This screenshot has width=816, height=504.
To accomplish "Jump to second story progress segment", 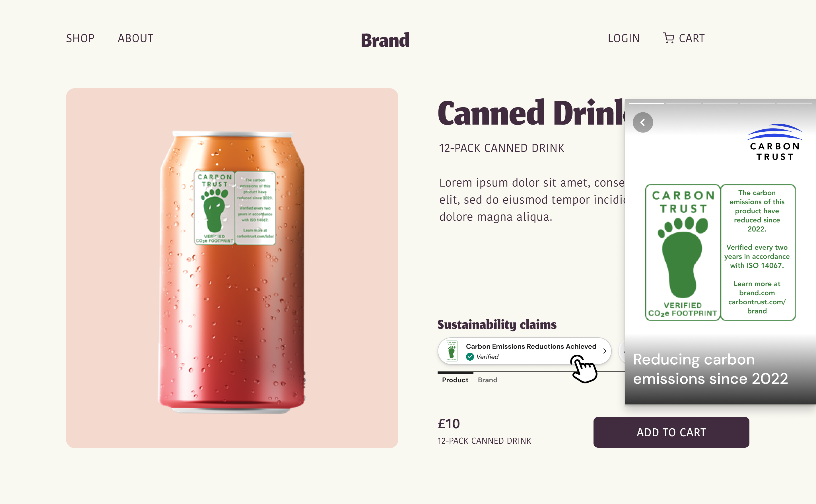I will point(683,104).
